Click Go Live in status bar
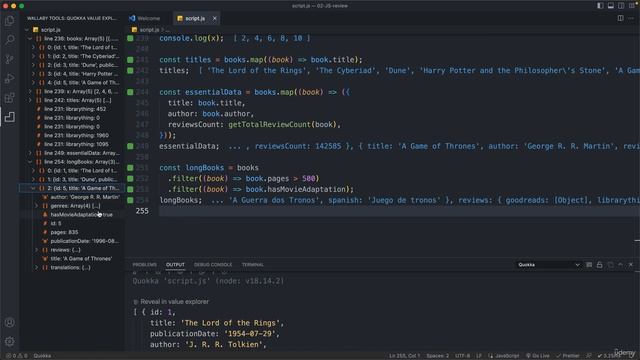640x360 pixels. pos(538,356)
